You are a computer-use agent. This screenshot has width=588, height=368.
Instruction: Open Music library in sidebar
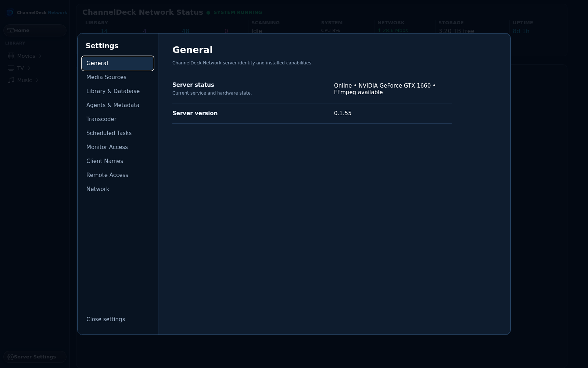click(x=25, y=80)
